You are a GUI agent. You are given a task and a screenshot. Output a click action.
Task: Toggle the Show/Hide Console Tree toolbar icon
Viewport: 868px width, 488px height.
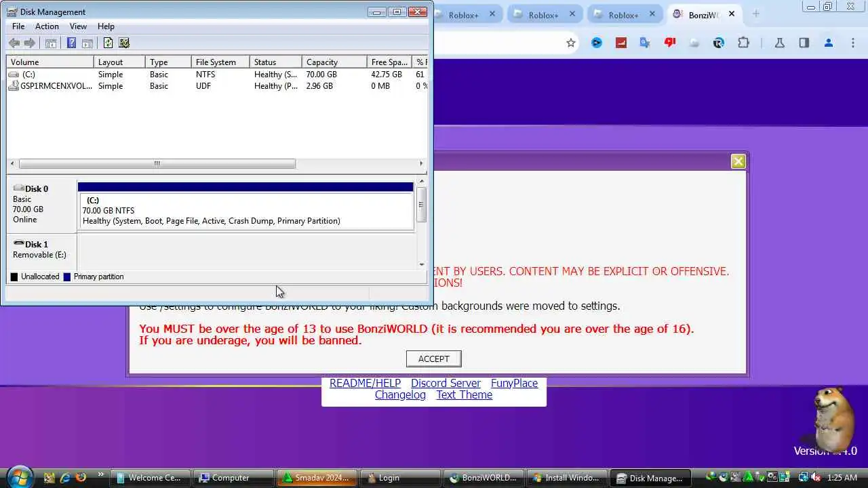pos(51,43)
